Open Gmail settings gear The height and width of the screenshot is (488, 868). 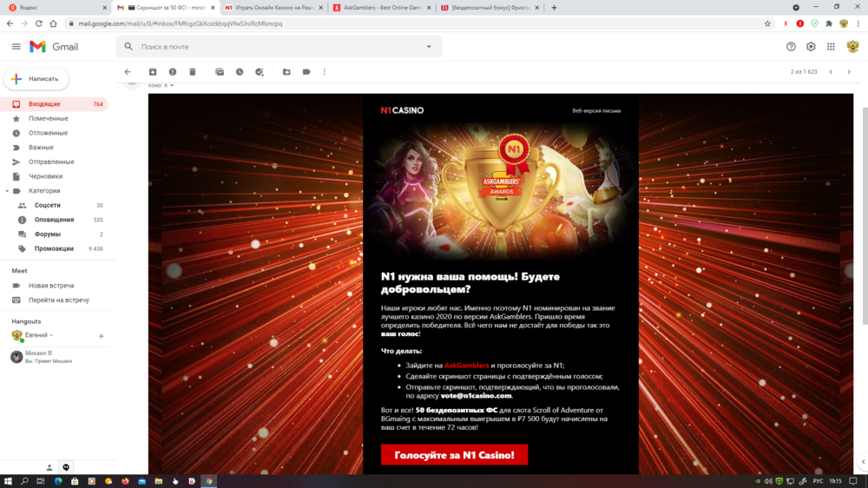click(x=811, y=47)
